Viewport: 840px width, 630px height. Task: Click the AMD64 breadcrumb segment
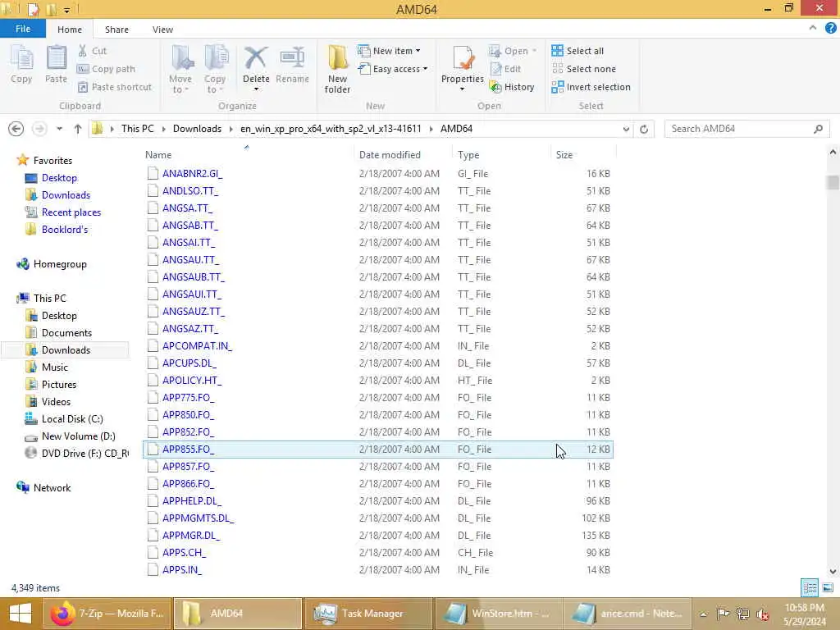456,129
